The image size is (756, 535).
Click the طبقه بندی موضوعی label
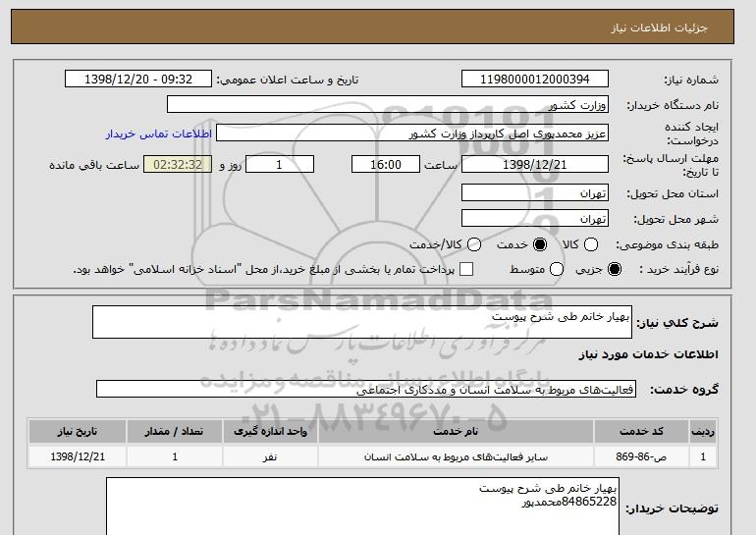tap(668, 244)
